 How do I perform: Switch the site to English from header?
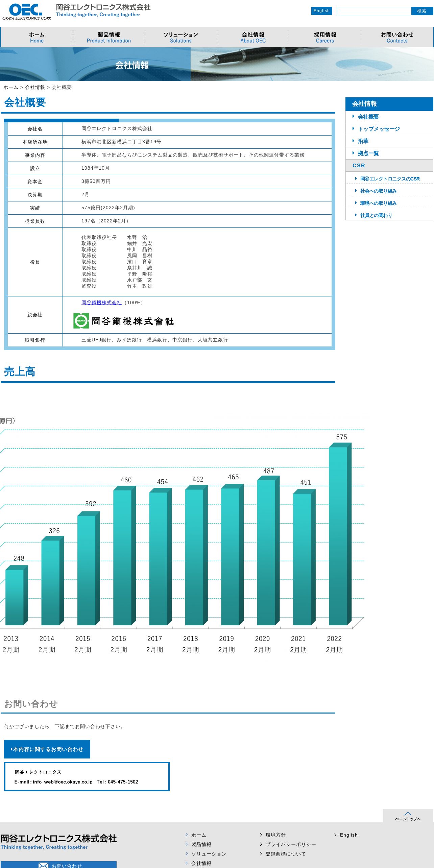[321, 11]
